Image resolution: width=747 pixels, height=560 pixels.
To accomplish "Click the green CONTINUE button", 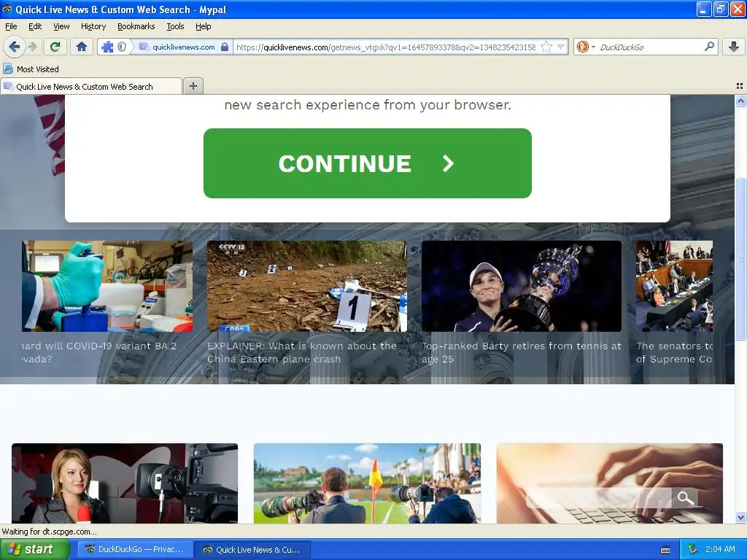I will point(368,163).
